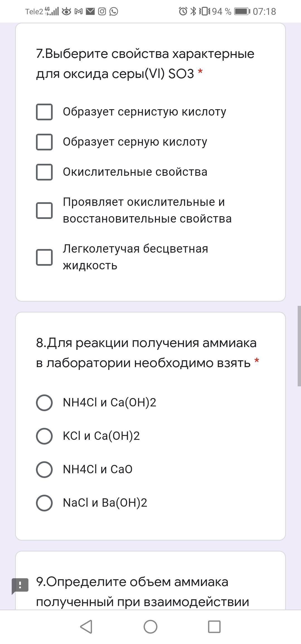Viewport: 301px width, 644px height.
Task: Tap the alarm clock status icon
Action: point(183,11)
